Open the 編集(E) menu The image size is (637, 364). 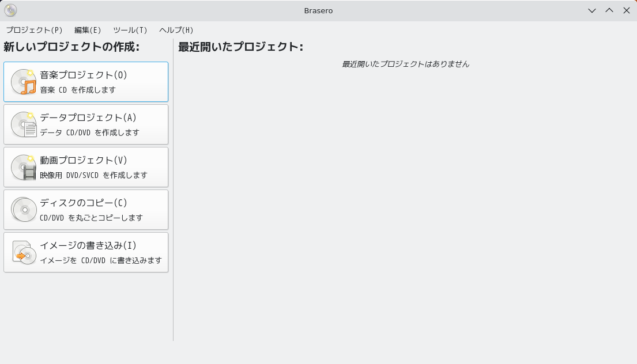tap(88, 30)
